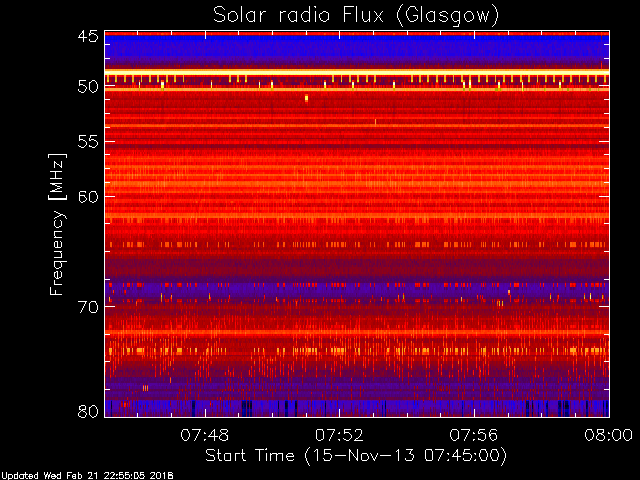The image size is (640, 480).
Task: Click the '07:56' time axis label
Action: click(473, 435)
